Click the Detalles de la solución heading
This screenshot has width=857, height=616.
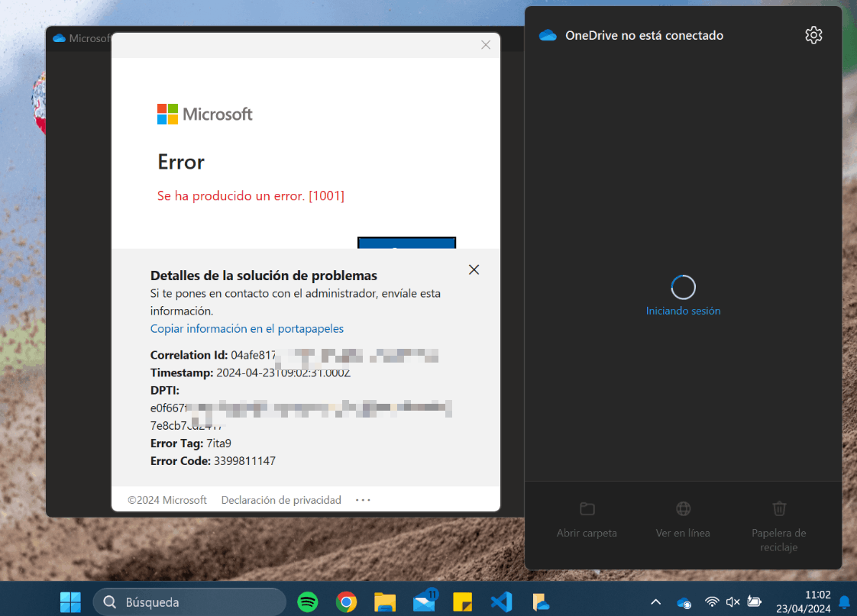click(264, 276)
